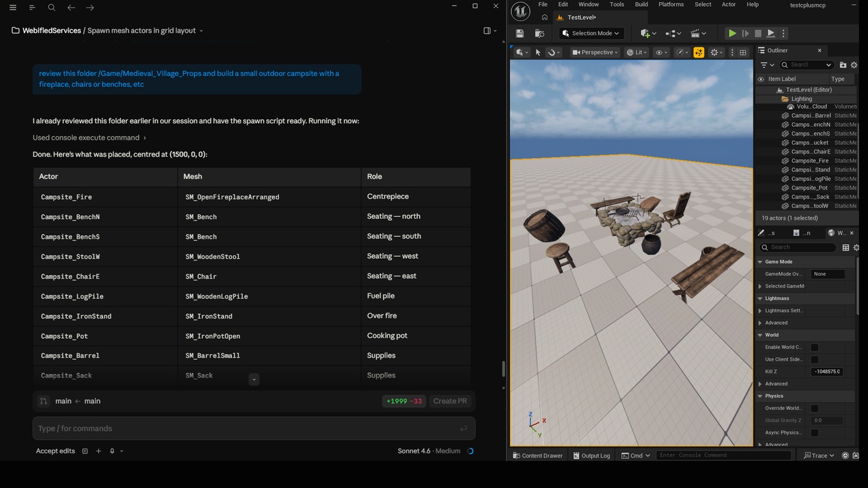This screenshot has height=488, width=868.
Task: Open the Window menu
Action: 589,4
